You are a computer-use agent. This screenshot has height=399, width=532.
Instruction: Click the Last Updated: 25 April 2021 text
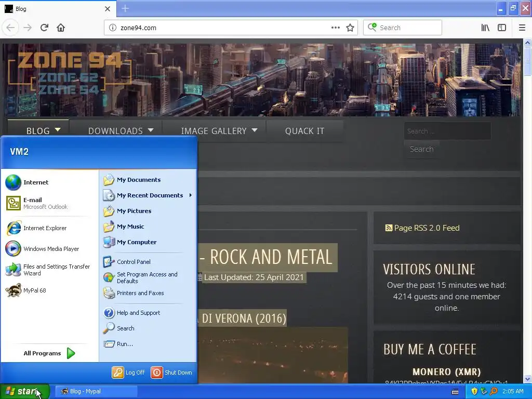click(x=254, y=277)
